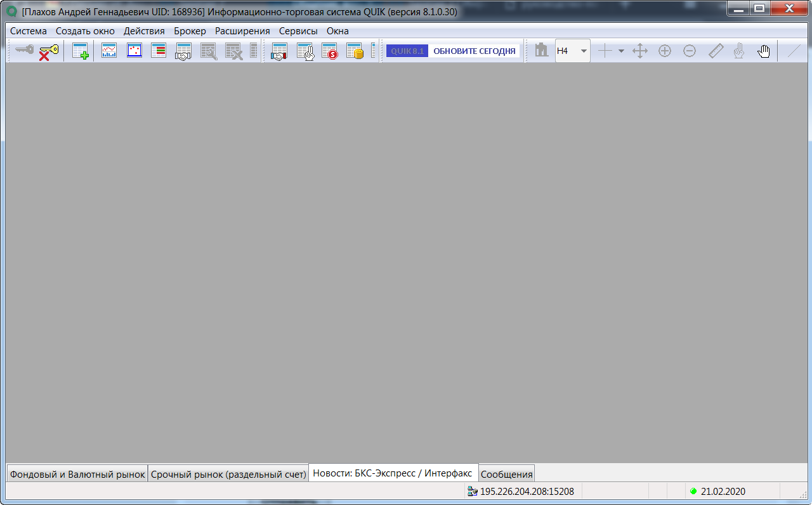Expand the crosshair tool dropdown arrow
The height and width of the screenshot is (505, 812).
(621, 51)
